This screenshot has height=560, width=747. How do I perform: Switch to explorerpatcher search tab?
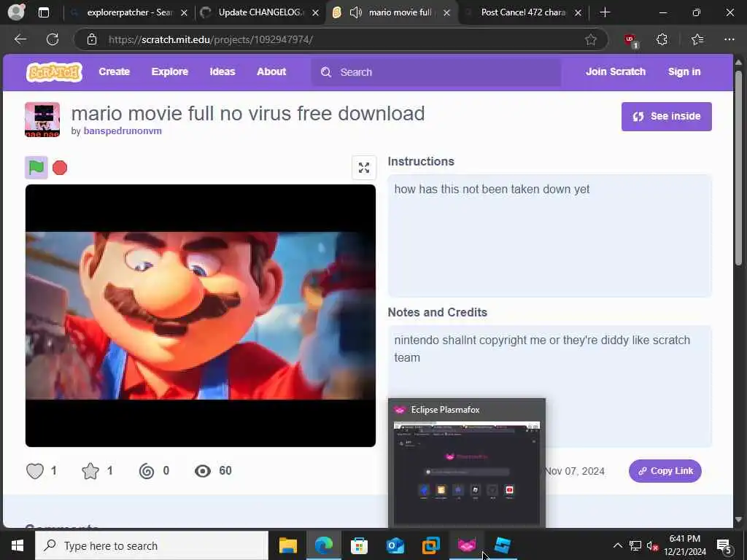pos(129,12)
